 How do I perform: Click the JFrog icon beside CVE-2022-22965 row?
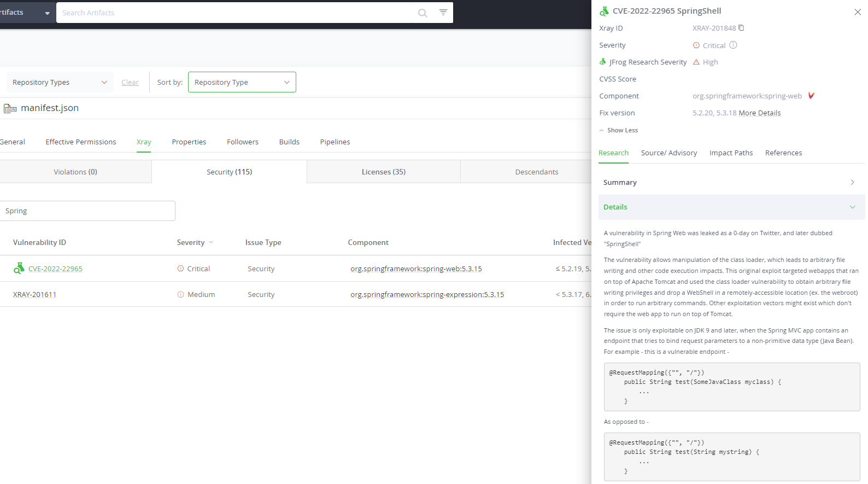click(x=19, y=268)
